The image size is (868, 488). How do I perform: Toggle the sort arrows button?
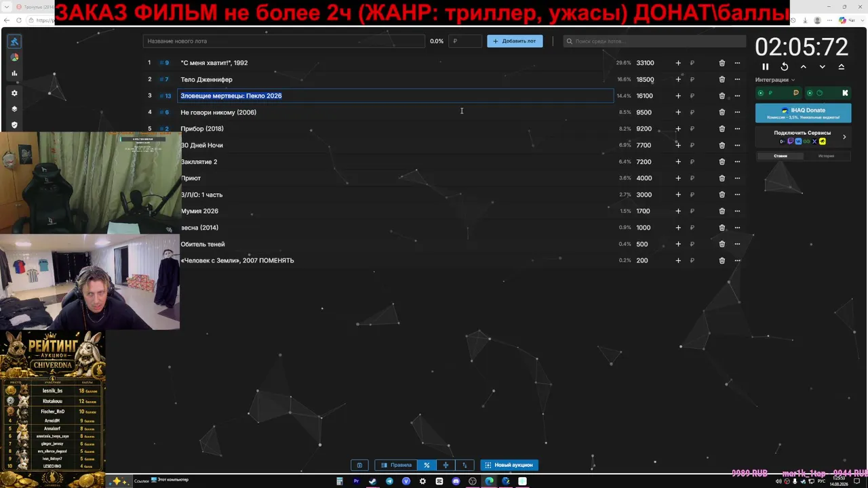tap(465, 465)
